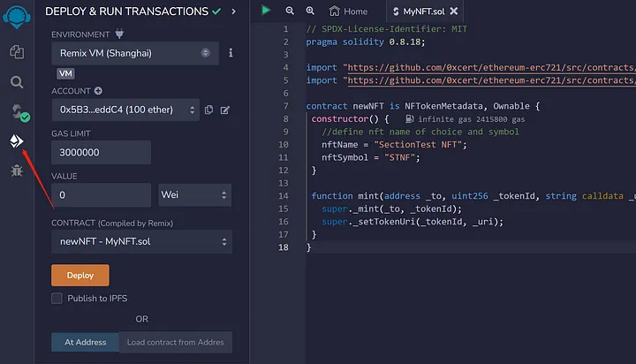Open the File Explorer sidebar icon
Image resolution: width=636 pixels, height=364 pixels.
17,52
